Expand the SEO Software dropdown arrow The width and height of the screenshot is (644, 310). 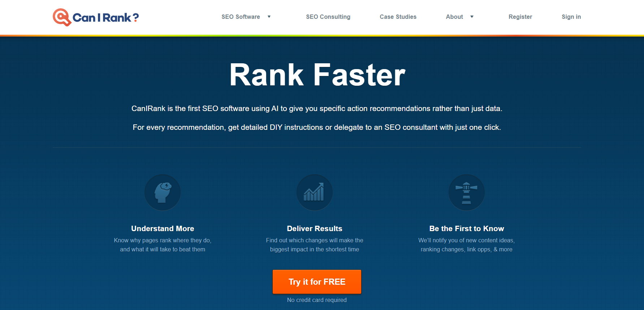click(269, 17)
